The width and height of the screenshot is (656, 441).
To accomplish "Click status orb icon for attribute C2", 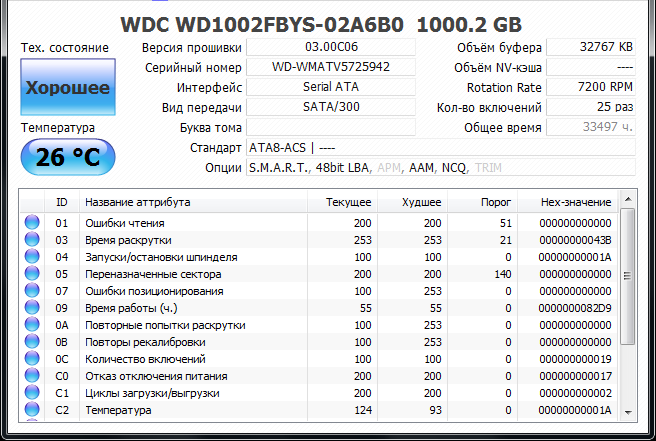I will (x=32, y=410).
